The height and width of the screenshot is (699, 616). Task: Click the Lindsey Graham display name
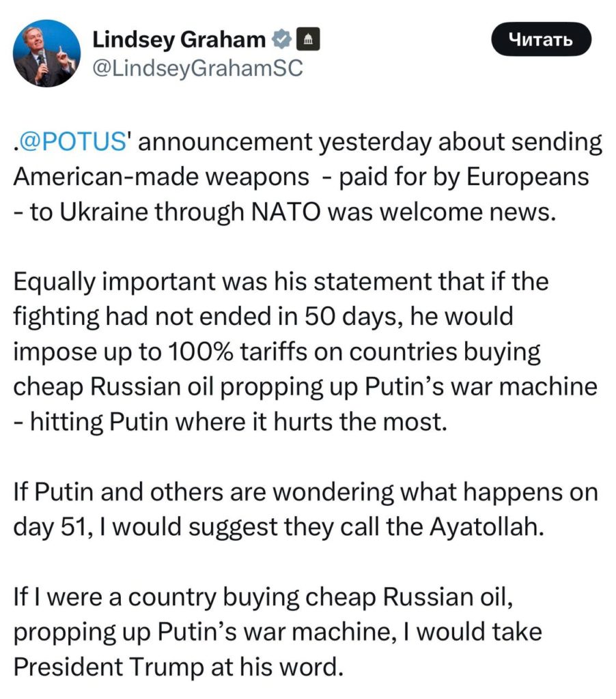tap(179, 40)
